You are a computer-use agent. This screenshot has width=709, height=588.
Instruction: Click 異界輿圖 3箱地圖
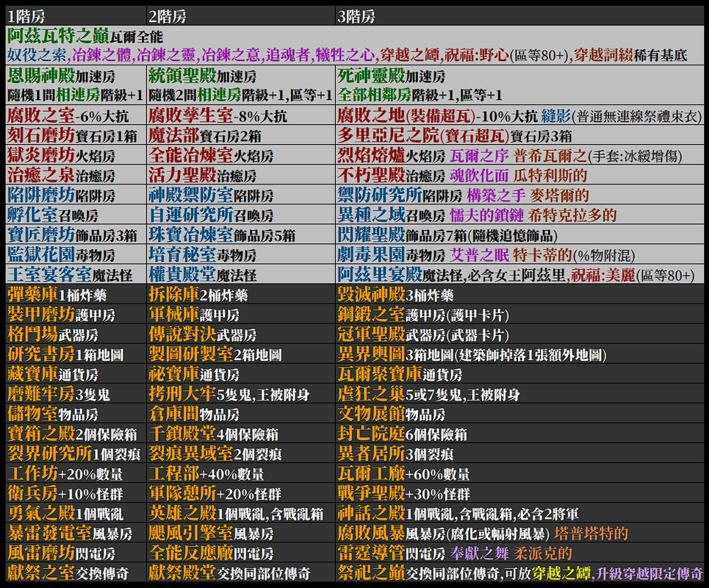point(519,354)
